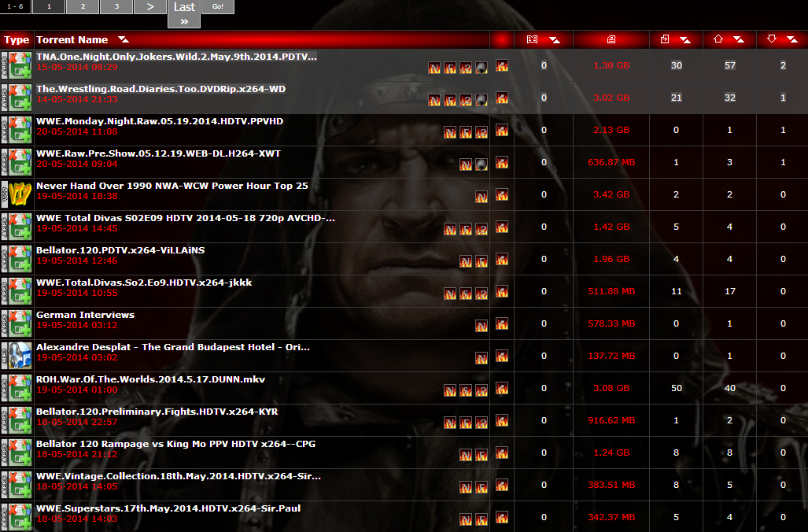Sort by snatched count using sort arrows
Viewport: 808px width, 532px height.
point(684,39)
